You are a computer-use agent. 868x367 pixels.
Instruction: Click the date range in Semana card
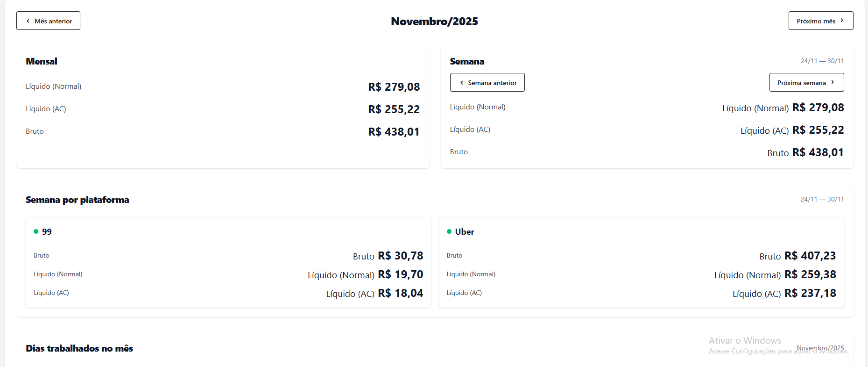[822, 61]
